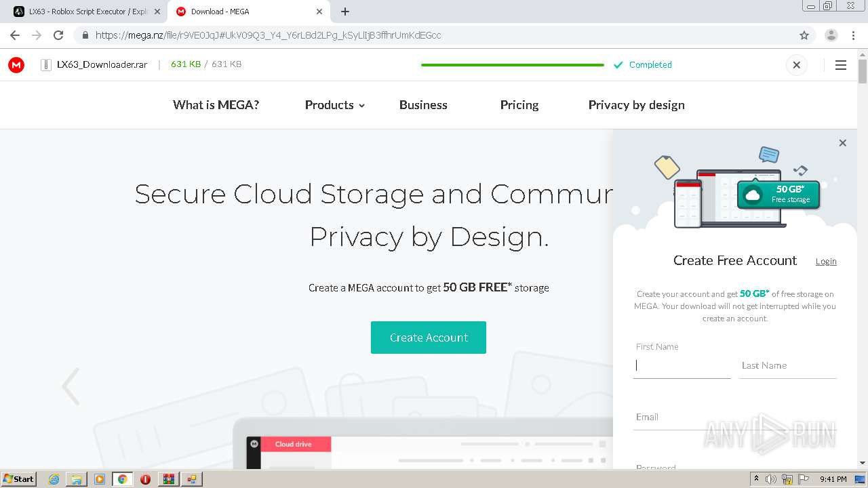Image resolution: width=868 pixels, height=488 pixels.
Task: Bookmark this page with the star
Action: tap(804, 35)
